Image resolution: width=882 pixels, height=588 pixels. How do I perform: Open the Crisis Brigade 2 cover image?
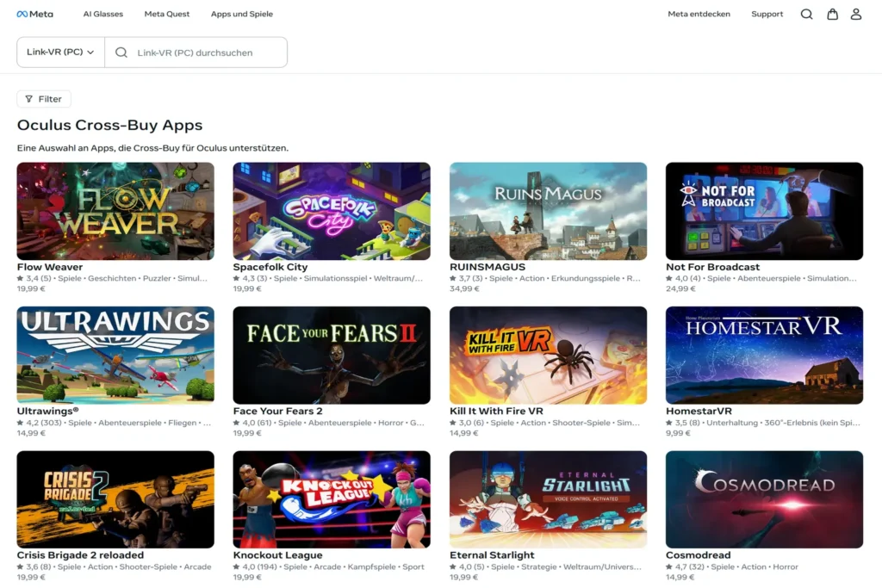pyautogui.click(x=115, y=499)
